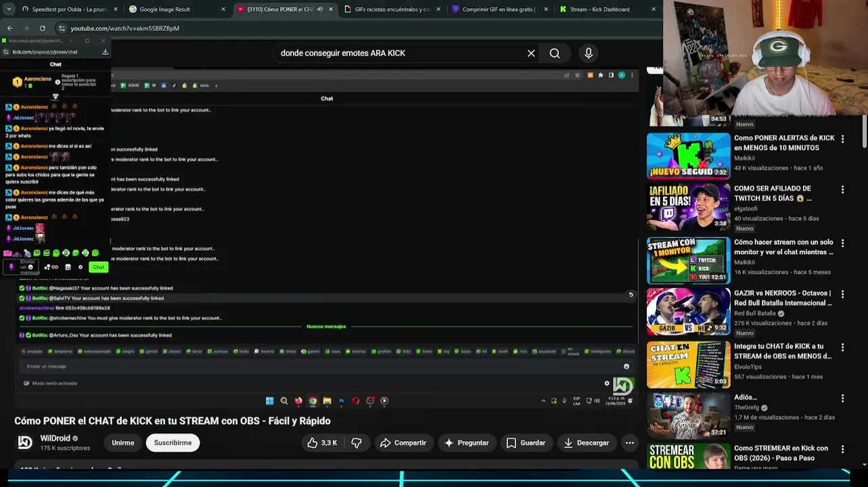Open the WilDroid channel avatar
The width and height of the screenshot is (868, 487).
pos(25,442)
